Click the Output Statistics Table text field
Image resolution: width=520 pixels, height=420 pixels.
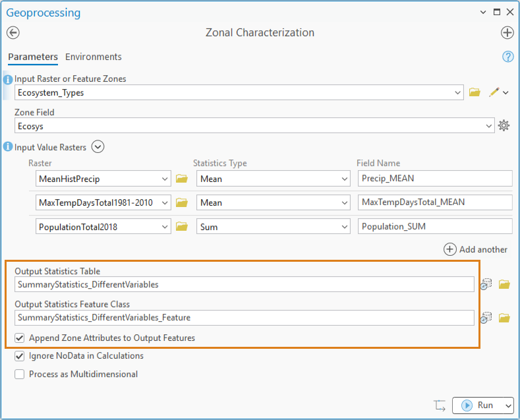pos(245,284)
